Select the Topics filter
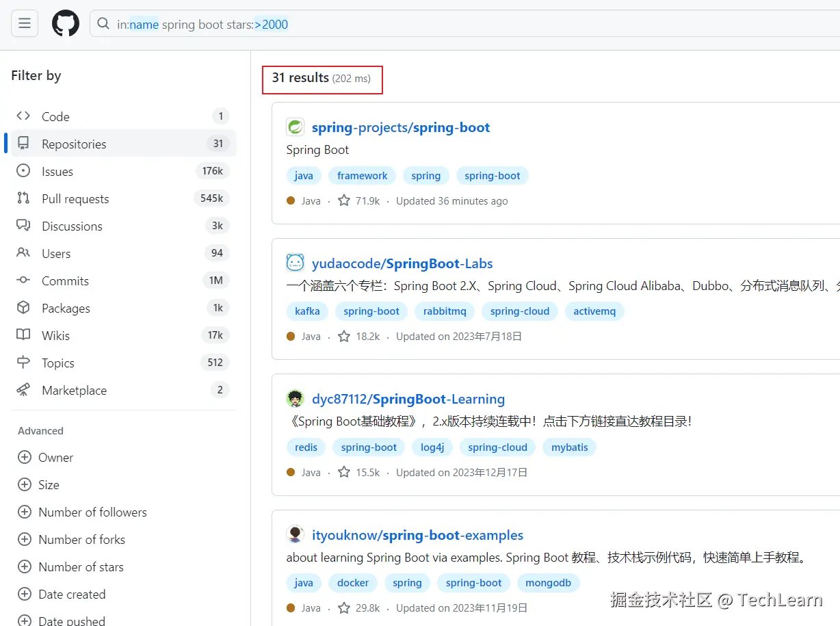Image resolution: width=840 pixels, height=626 pixels. (123, 363)
